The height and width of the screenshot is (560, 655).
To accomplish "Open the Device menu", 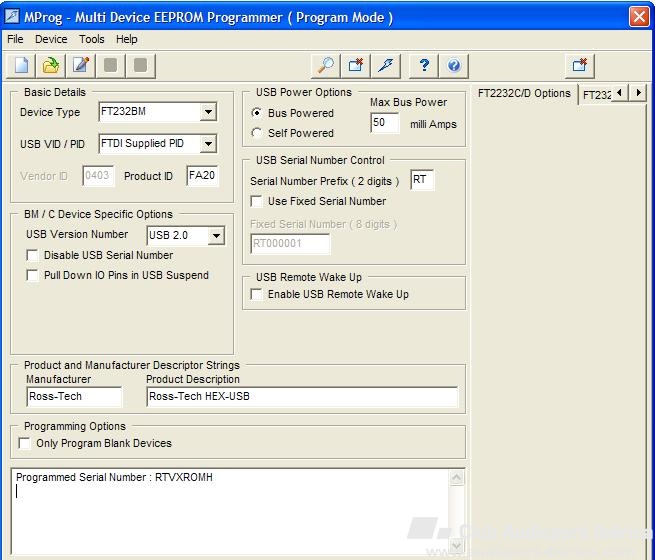I will tap(51, 39).
